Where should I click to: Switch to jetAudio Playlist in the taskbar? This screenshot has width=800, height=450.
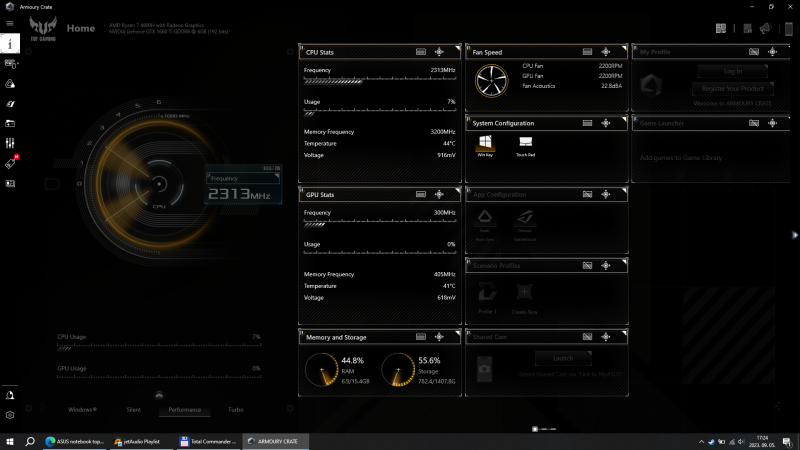(x=140, y=442)
